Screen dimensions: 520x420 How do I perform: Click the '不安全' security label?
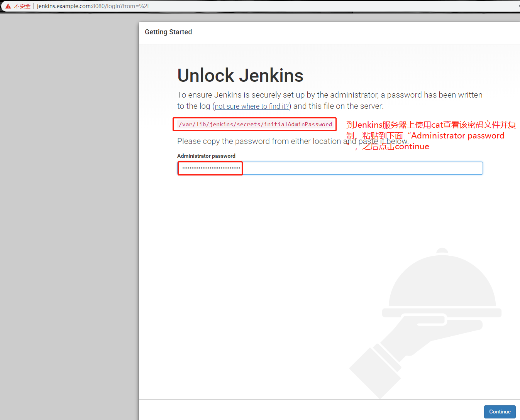click(x=22, y=6)
